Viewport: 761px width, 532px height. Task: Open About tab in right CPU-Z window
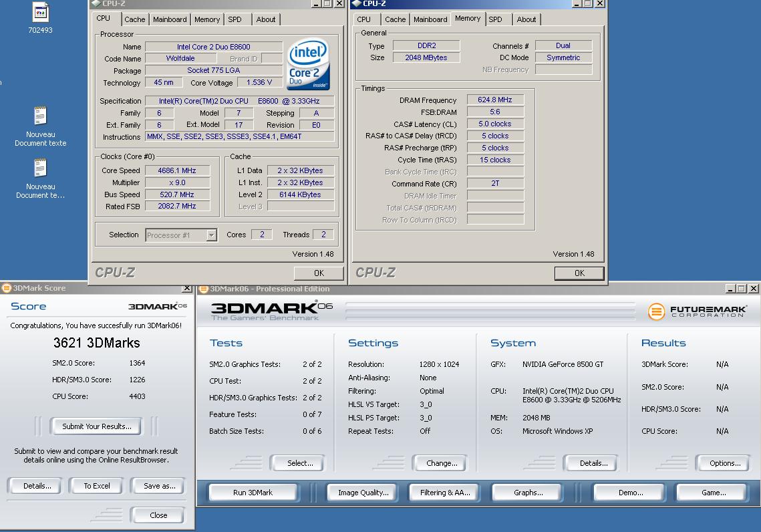point(526,19)
